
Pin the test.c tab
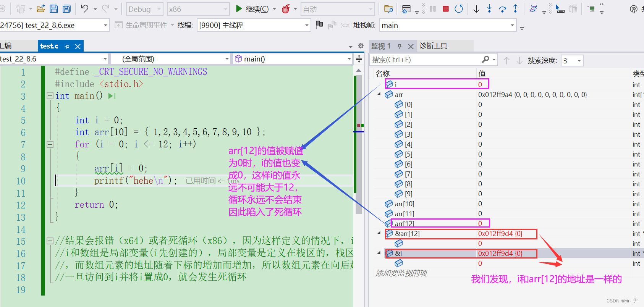click(x=67, y=46)
